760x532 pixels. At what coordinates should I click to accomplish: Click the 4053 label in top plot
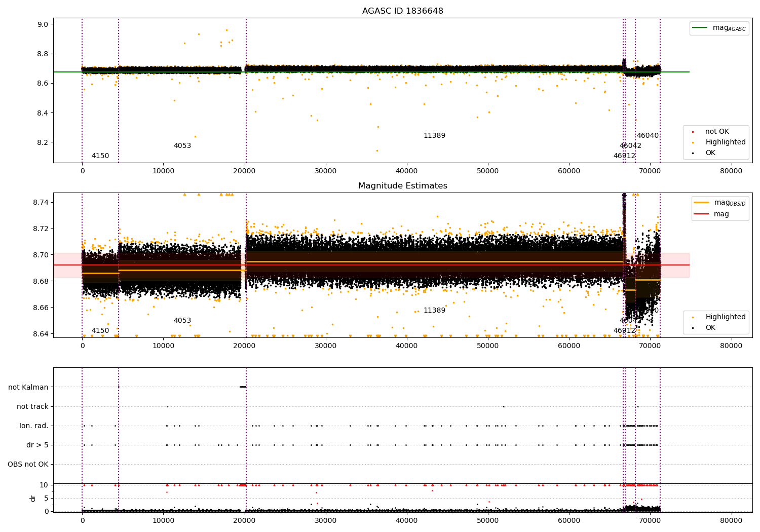point(182,146)
